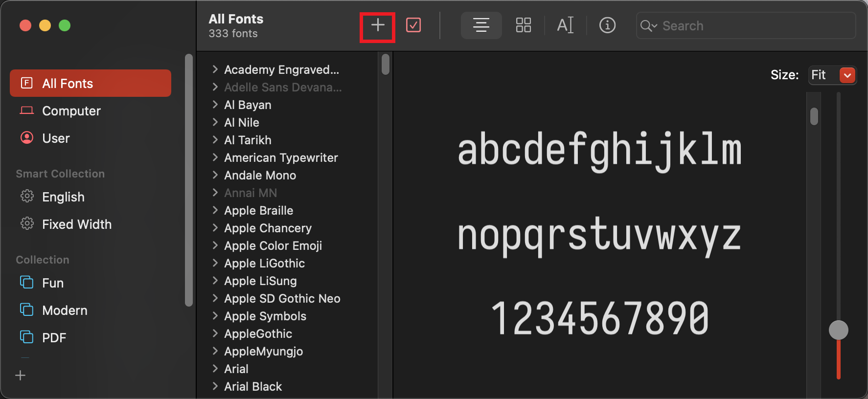Viewport: 868px width, 399px height.
Task: Select All Fonts in the sidebar
Action: [x=91, y=83]
